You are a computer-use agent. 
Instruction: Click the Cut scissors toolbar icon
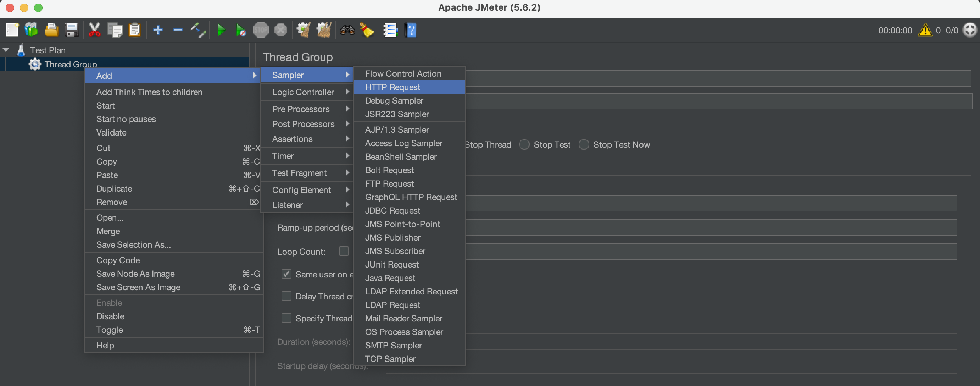[94, 30]
